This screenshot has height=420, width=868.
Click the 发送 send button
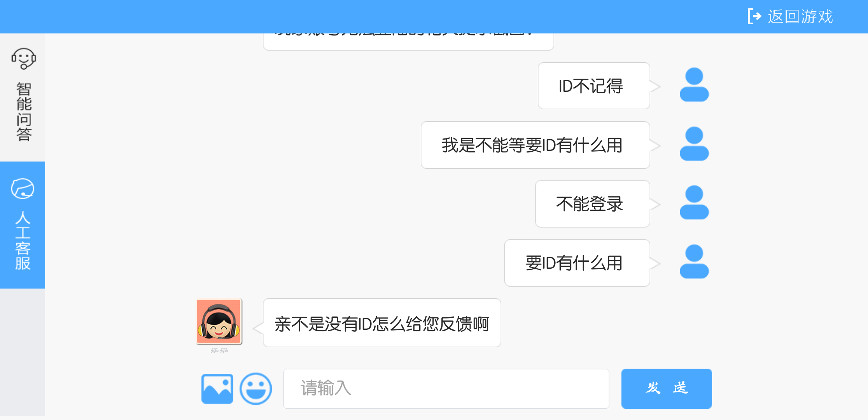pyautogui.click(x=667, y=388)
